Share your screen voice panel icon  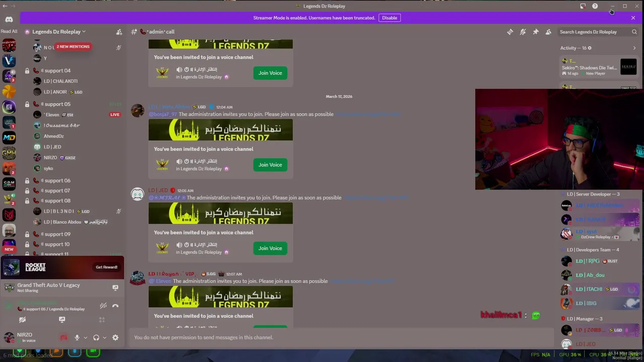pyautogui.click(x=62, y=320)
